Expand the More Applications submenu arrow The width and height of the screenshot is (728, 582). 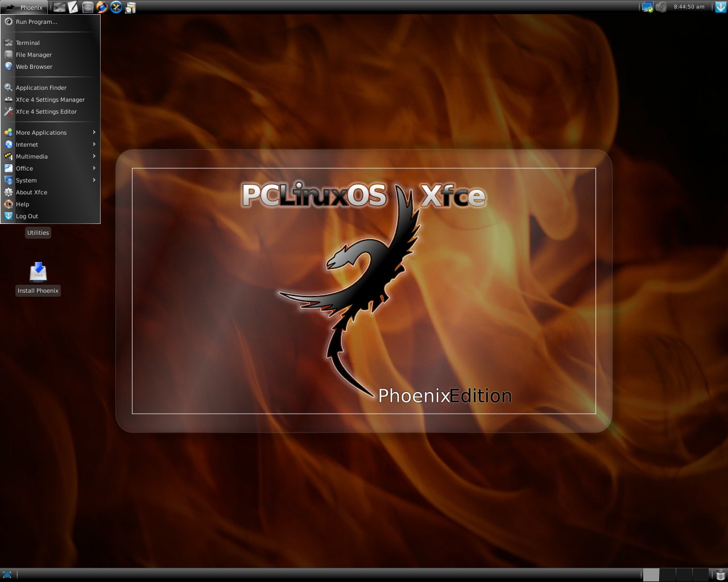pyautogui.click(x=94, y=132)
